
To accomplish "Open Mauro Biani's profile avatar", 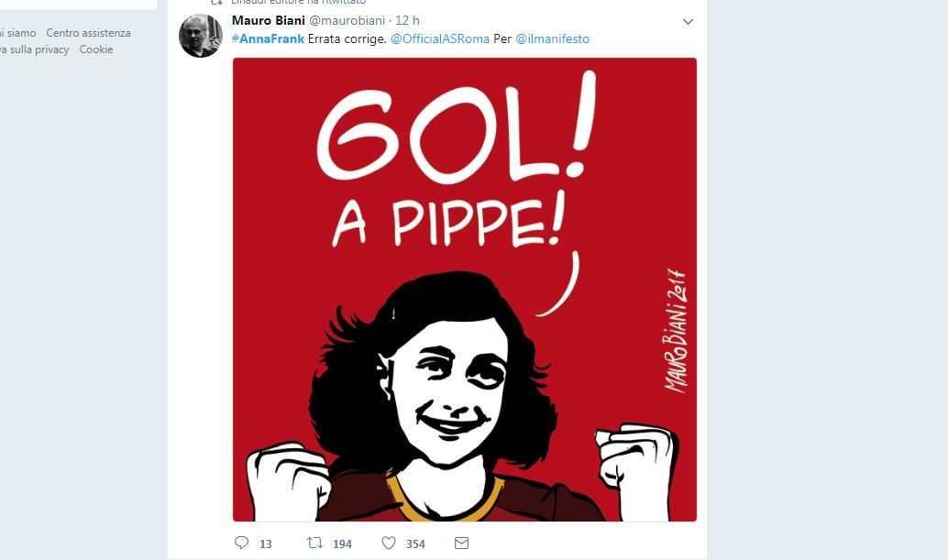I will (x=200, y=36).
